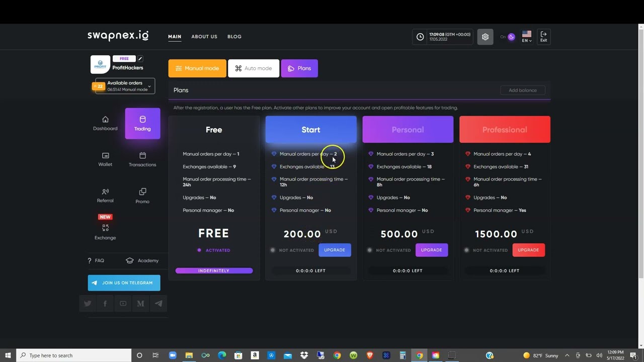This screenshot has height=362, width=644.
Task: Click Start plan Not Activated indicator
Action: pyautogui.click(x=292, y=250)
